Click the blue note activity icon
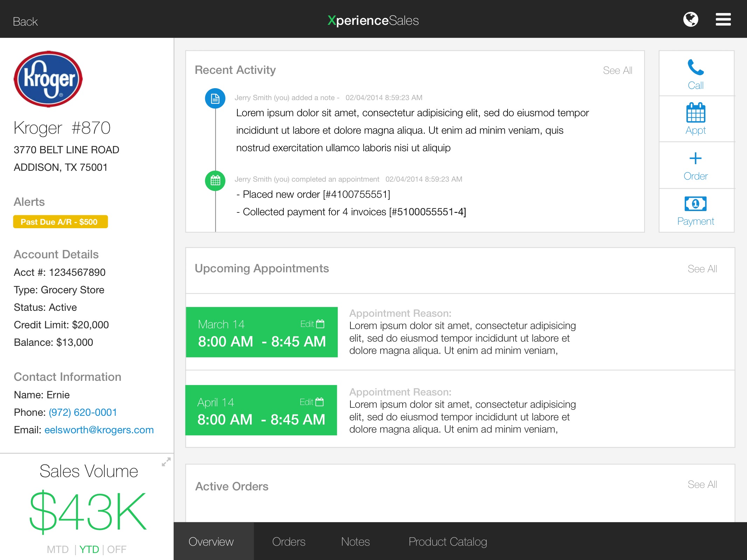The height and width of the screenshot is (560, 747). (x=215, y=99)
